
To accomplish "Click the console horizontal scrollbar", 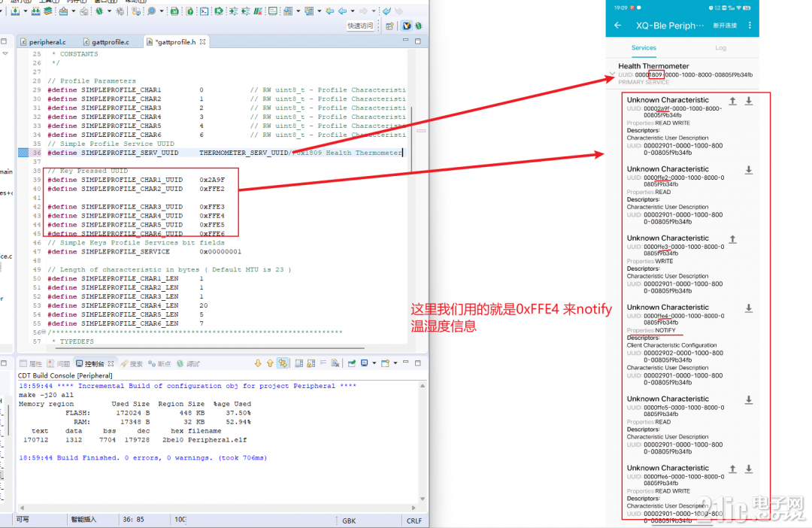I will pyautogui.click(x=217, y=508).
